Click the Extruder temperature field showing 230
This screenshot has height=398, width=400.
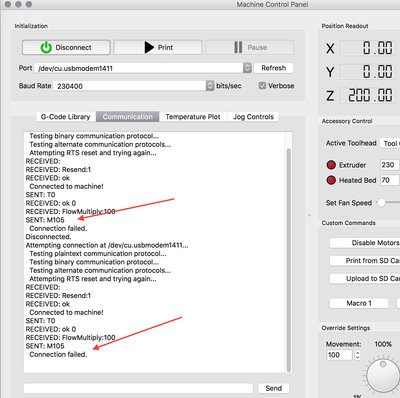(x=389, y=165)
